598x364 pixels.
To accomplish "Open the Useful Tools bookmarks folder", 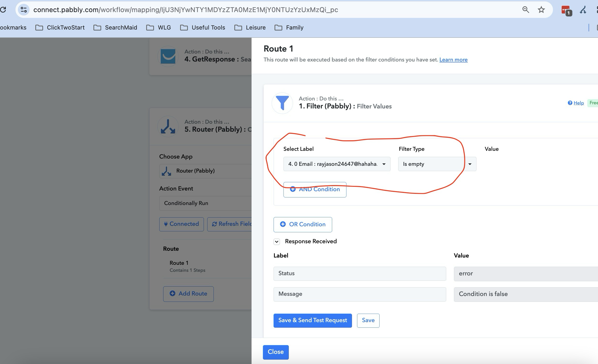I will 203,27.
